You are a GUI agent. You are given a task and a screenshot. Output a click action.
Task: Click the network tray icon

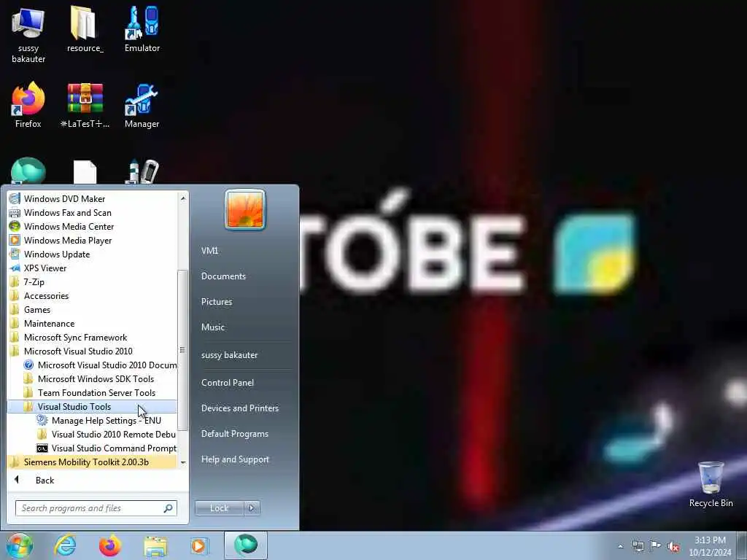(638, 546)
